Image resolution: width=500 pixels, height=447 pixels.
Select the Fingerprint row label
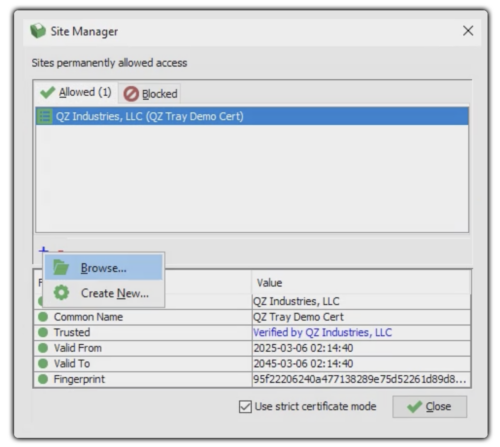(x=79, y=379)
